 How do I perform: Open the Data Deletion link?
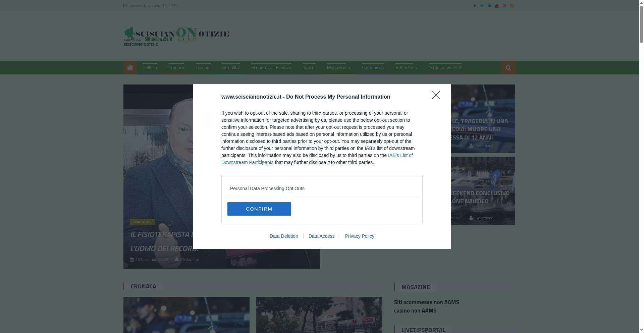[284, 236]
